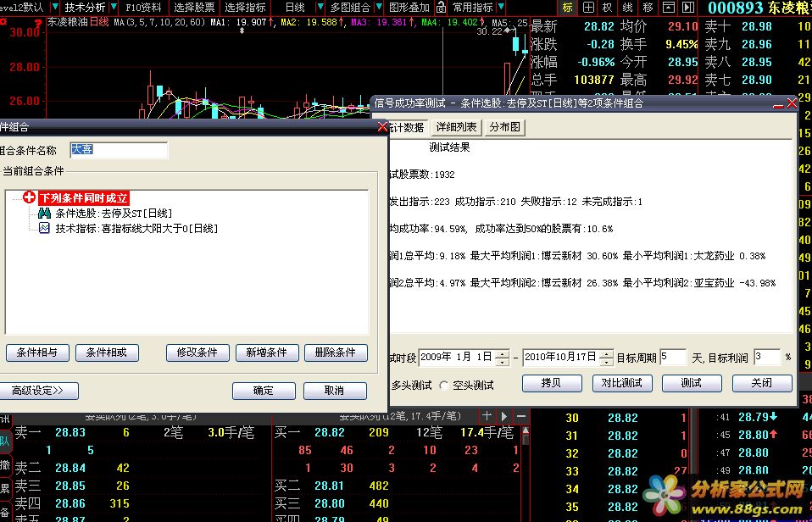Click the 权 toolbar icon
This screenshot has height=522, width=812.
[608, 8]
